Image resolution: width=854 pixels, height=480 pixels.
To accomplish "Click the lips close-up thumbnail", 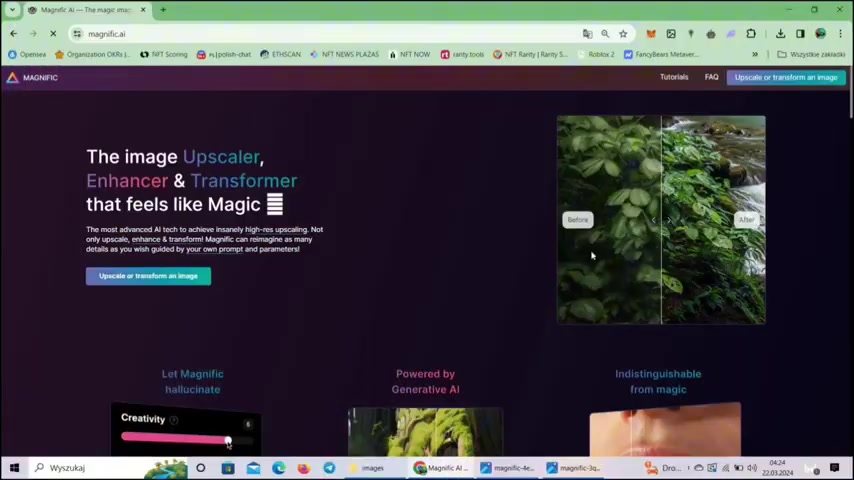I will [x=665, y=430].
